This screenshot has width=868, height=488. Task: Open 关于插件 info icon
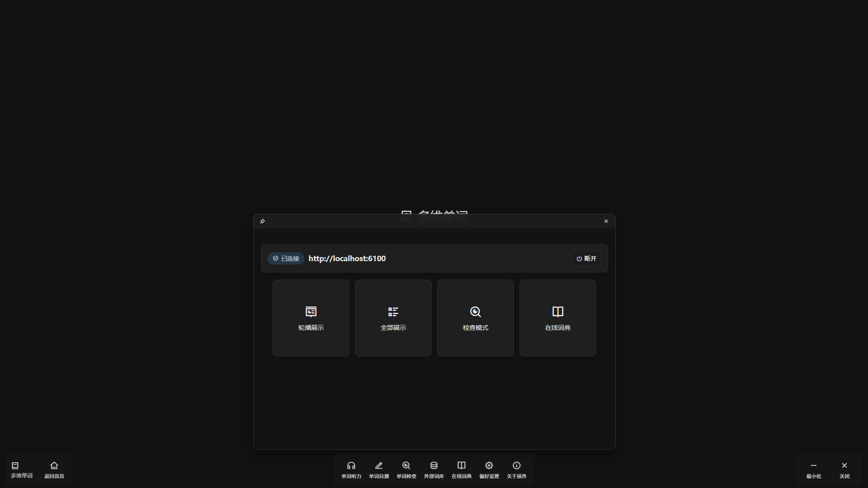tap(517, 469)
